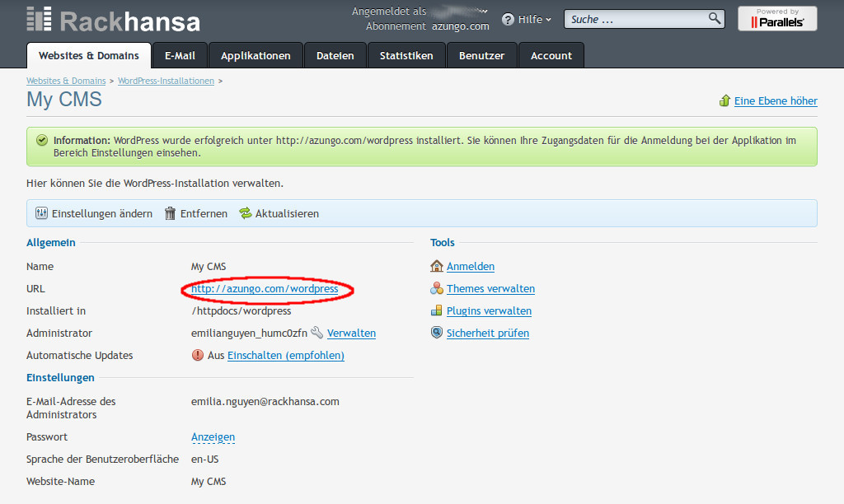This screenshot has width=844, height=504.
Task: Click the Aktualisieren button
Action: pos(279,213)
